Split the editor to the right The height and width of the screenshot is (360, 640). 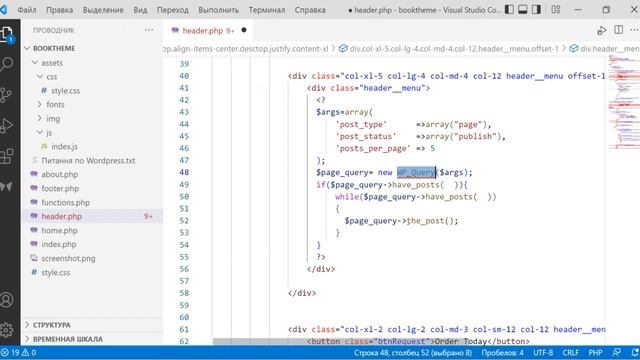pyautogui.click(x=618, y=30)
